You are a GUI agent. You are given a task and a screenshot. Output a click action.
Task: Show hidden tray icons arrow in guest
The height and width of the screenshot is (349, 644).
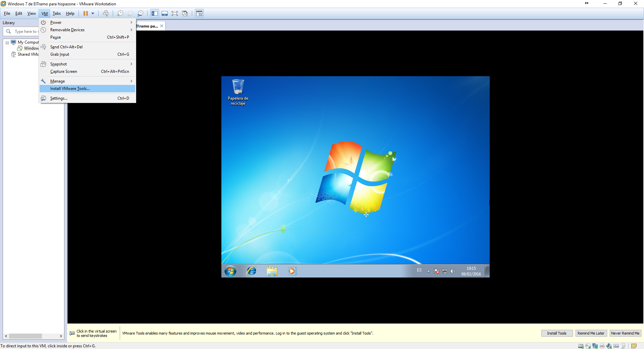point(428,271)
